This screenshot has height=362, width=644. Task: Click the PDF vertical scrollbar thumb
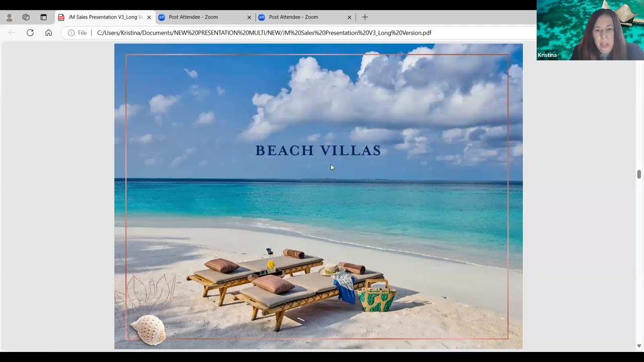(639, 174)
